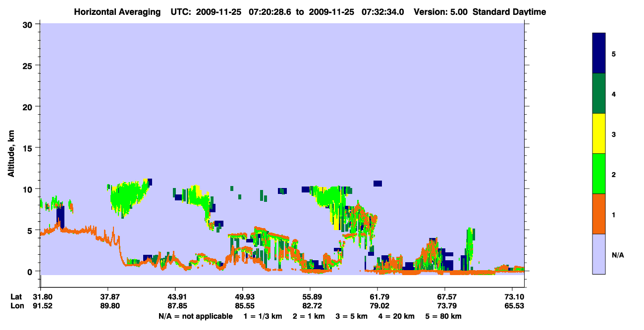Click the dark green level 4 legend swatch

599,94
